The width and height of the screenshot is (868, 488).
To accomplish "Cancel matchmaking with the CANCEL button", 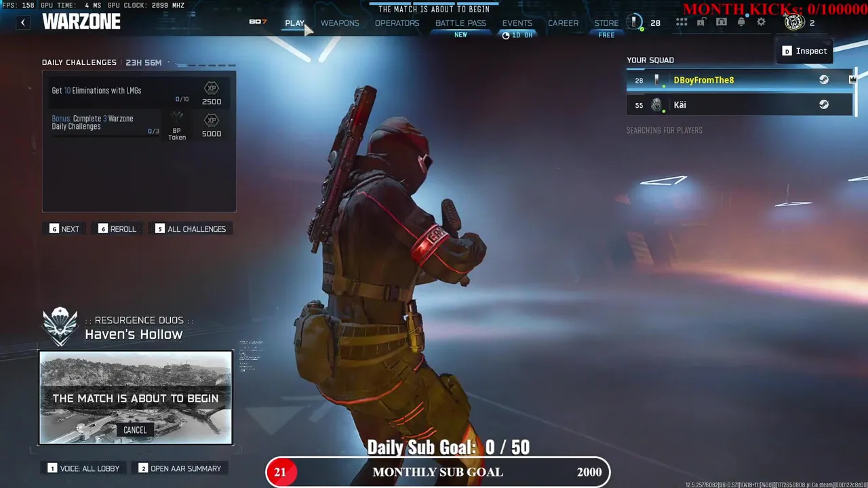I will 135,430.
